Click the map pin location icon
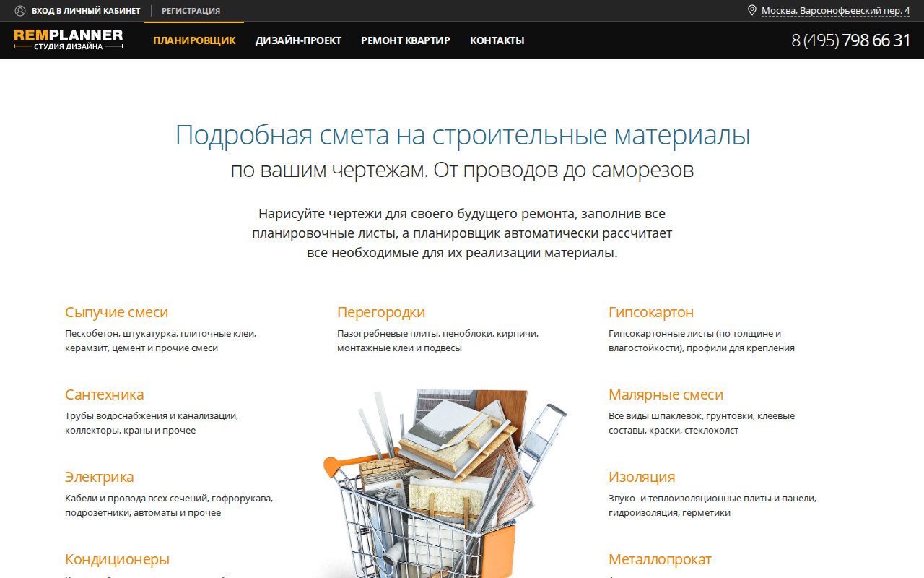Viewport: 924px width, 578px height. click(x=751, y=10)
